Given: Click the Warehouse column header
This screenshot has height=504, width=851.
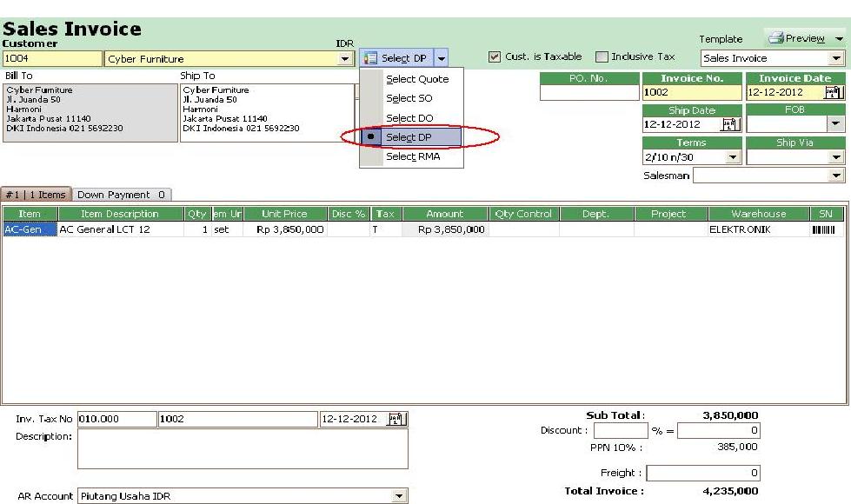Looking at the screenshot, I should coord(758,214).
